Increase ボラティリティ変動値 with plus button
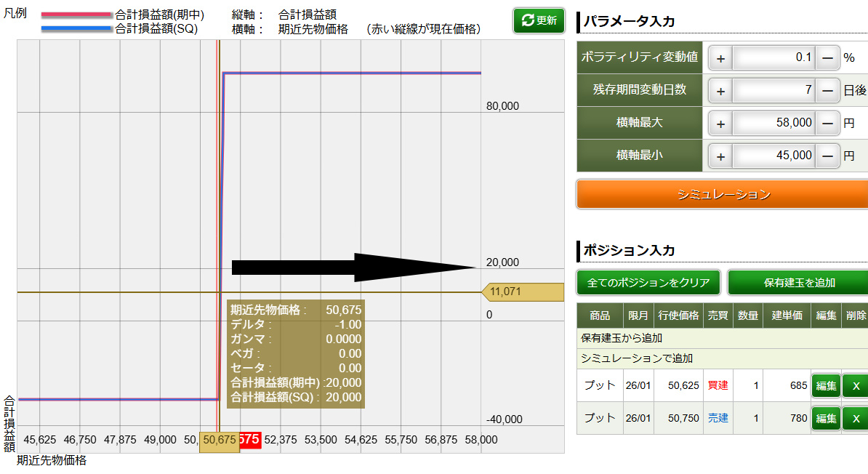 pyautogui.click(x=720, y=57)
